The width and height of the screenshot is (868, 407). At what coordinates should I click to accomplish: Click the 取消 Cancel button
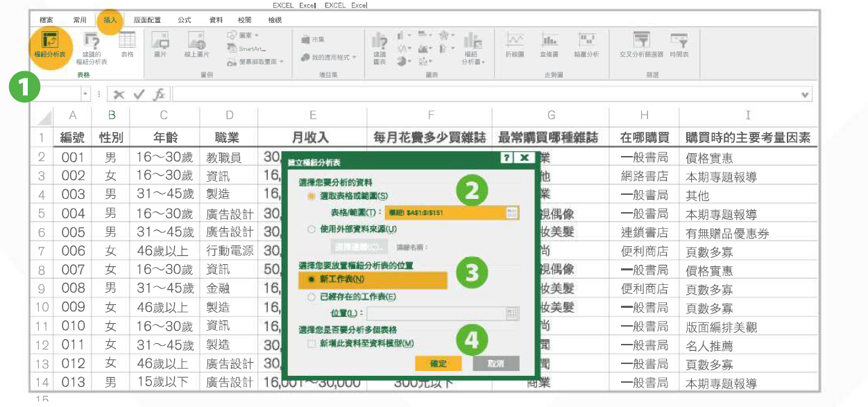click(x=495, y=363)
